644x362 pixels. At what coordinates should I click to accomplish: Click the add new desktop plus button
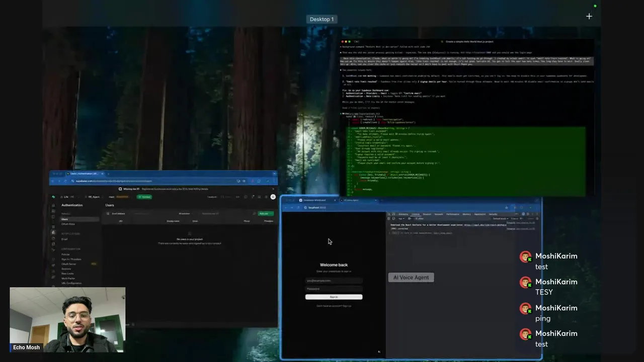[x=589, y=16]
